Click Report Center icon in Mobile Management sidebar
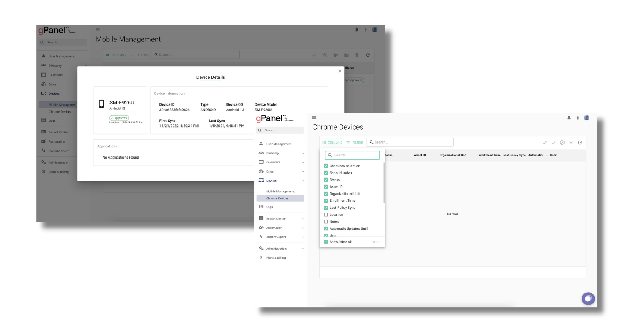 [43, 132]
